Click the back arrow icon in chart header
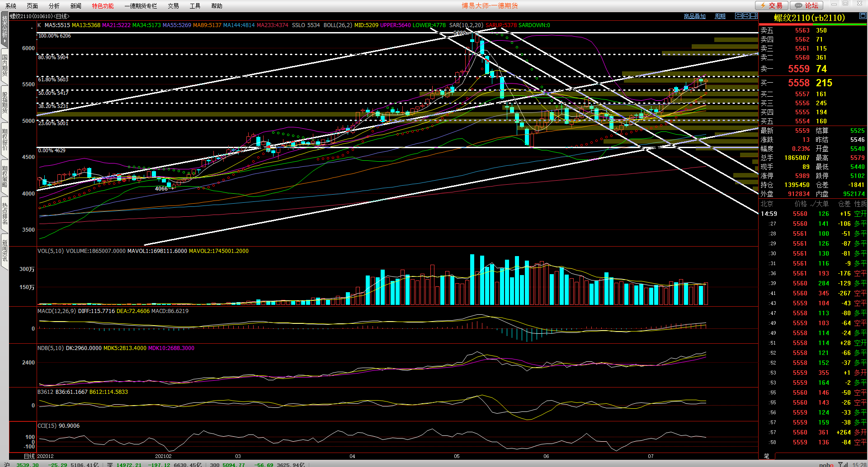Screen dimensions: 868x467 [738, 16]
